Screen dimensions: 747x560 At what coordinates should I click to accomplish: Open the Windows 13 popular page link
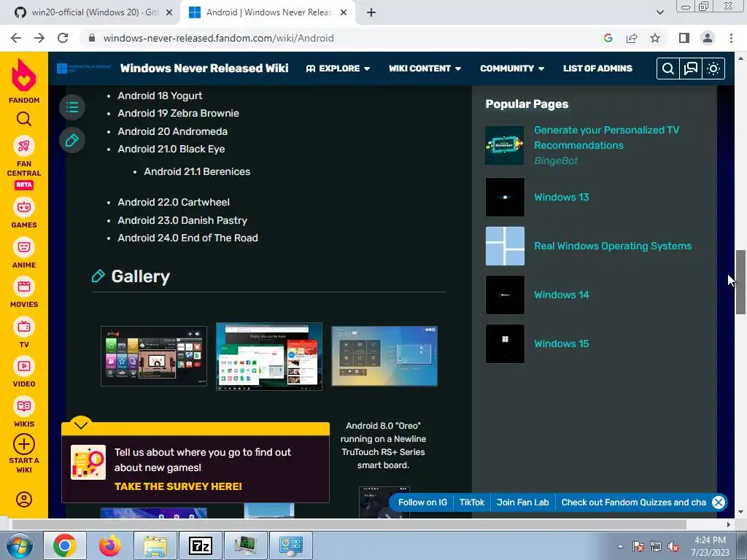click(x=561, y=197)
